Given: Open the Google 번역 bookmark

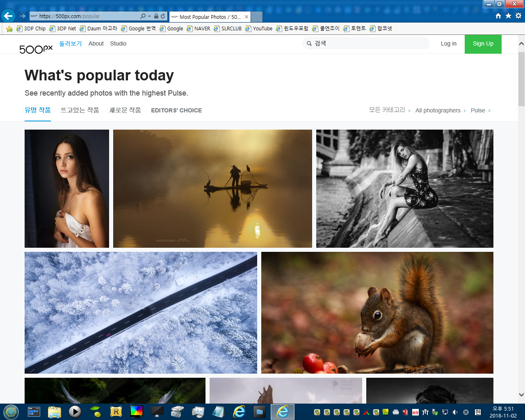Looking at the screenshot, I should 138,28.
